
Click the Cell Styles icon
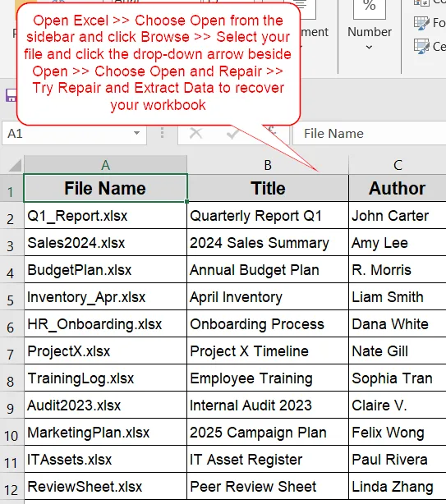pos(421,47)
